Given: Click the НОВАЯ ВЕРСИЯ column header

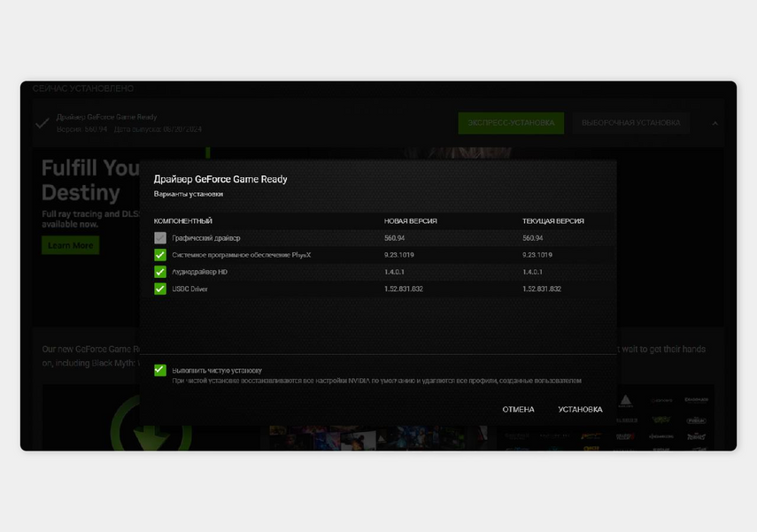Looking at the screenshot, I should pos(410,221).
